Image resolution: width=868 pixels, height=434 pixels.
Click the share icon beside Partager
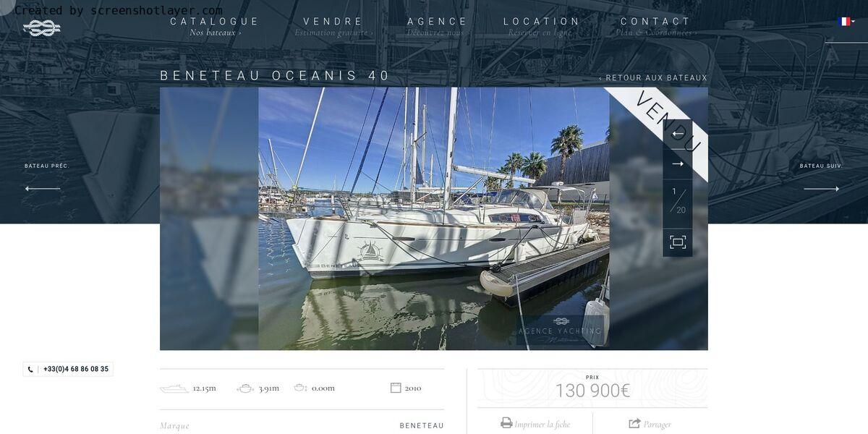tap(634, 423)
